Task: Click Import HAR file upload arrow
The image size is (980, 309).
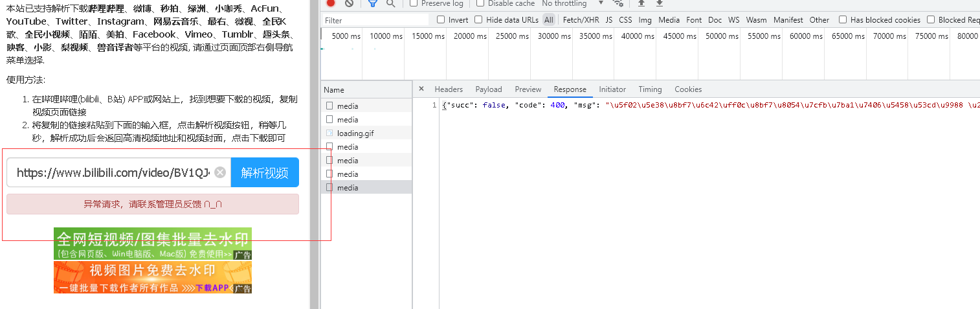Action: pyautogui.click(x=641, y=3)
